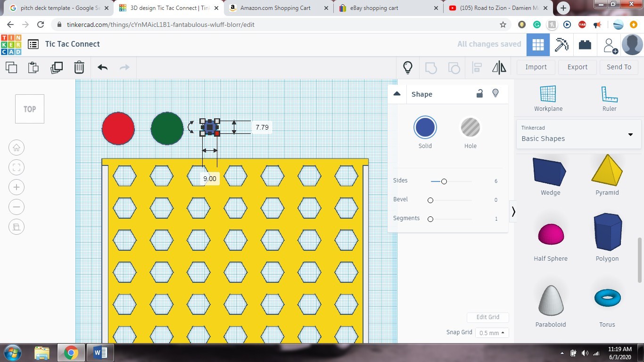
Task: Click the Edit Grid button
Action: coord(487,317)
